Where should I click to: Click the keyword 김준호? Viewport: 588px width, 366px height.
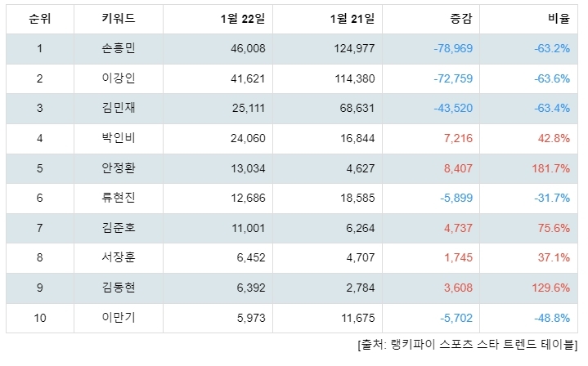pos(119,227)
